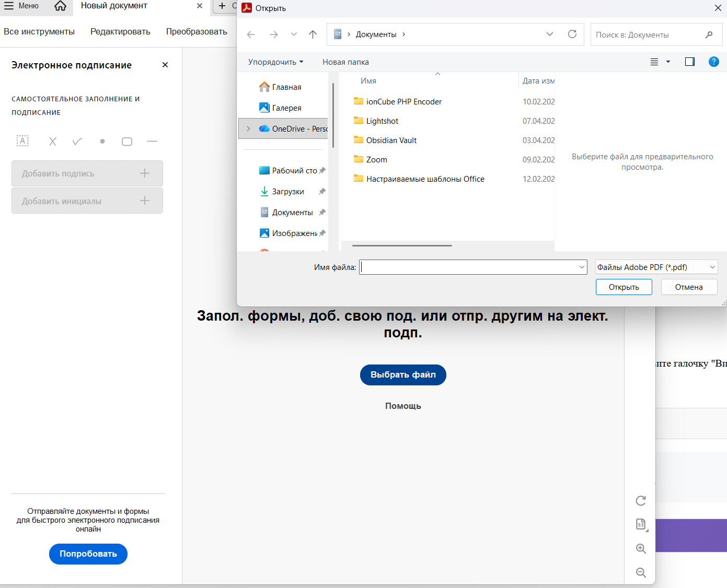Click the zoom in magnifier icon
Viewport: 727px width, 588px height.
(641, 549)
